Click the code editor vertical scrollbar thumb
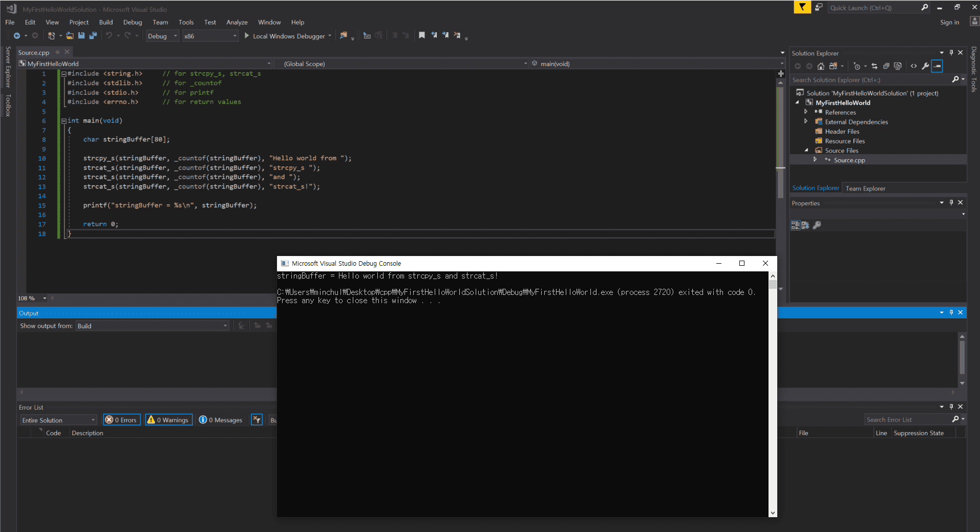 (x=780, y=143)
